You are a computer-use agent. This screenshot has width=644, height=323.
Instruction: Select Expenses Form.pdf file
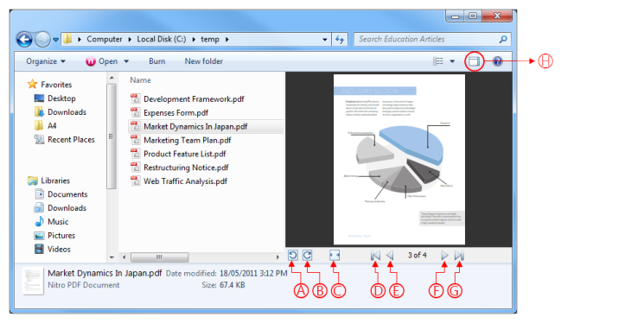coord(175,112)
